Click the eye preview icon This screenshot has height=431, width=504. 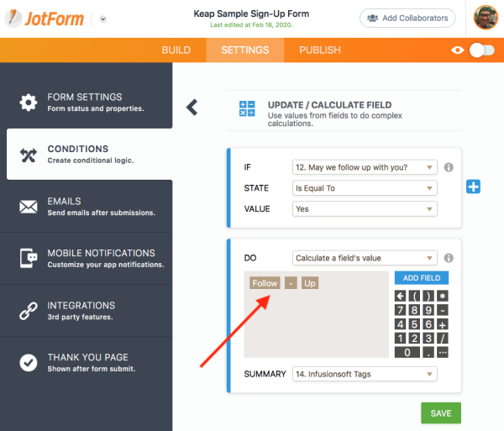pos(458,50)
